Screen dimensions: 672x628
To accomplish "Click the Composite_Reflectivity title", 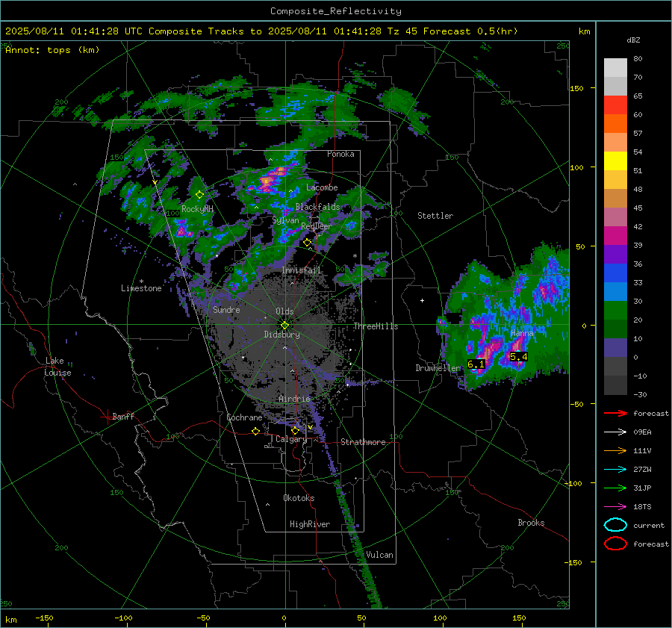I will click(336, 11).
